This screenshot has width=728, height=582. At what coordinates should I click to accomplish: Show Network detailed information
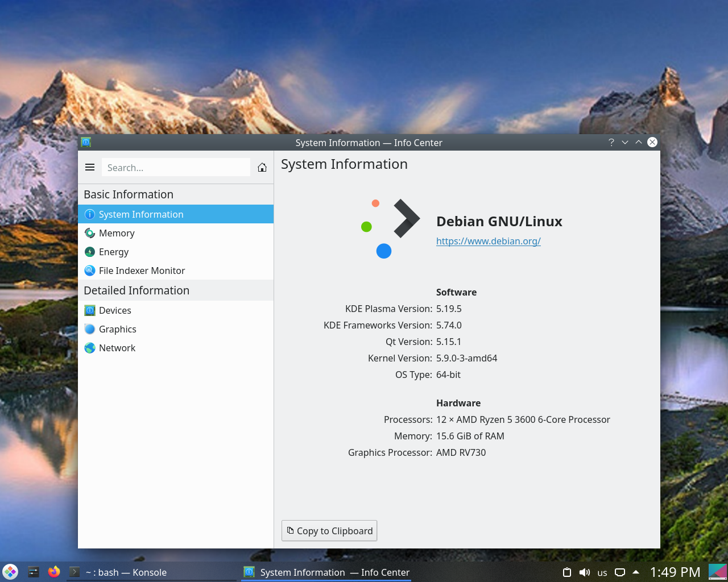point(117,348)
